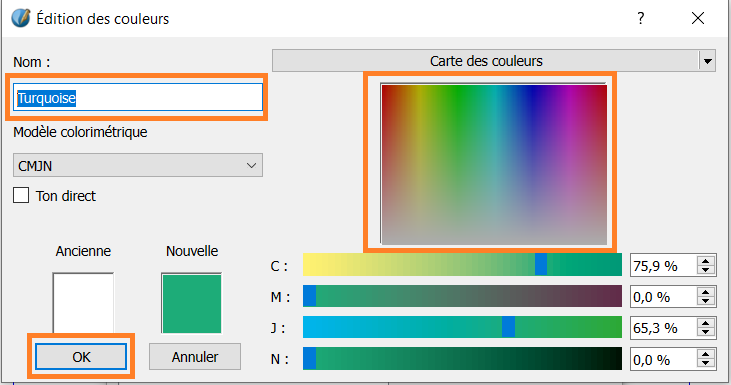Image resolution: width=731 pixels, height=385 pixels.
Task: Click the Nouvelle label text
Action: 192,251
